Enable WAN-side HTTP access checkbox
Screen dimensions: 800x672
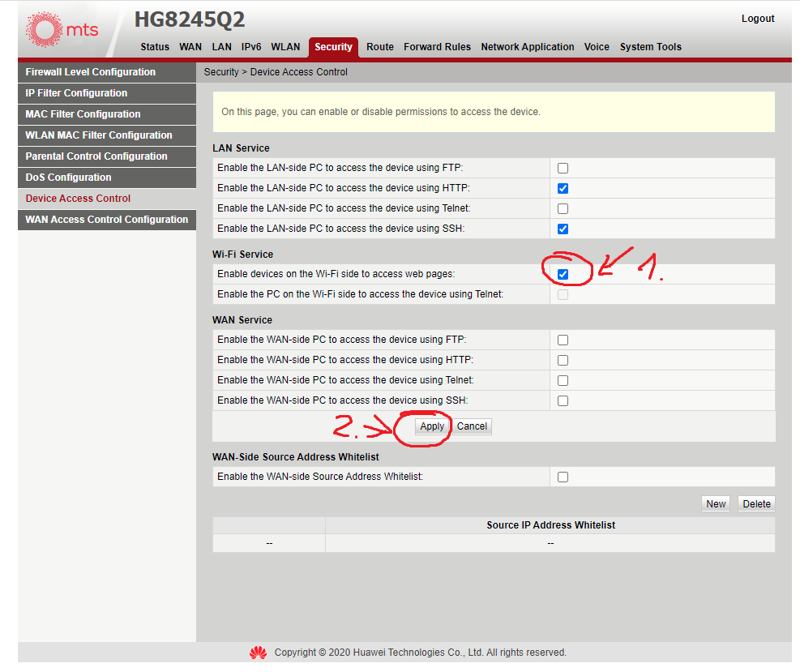(563, 360)
